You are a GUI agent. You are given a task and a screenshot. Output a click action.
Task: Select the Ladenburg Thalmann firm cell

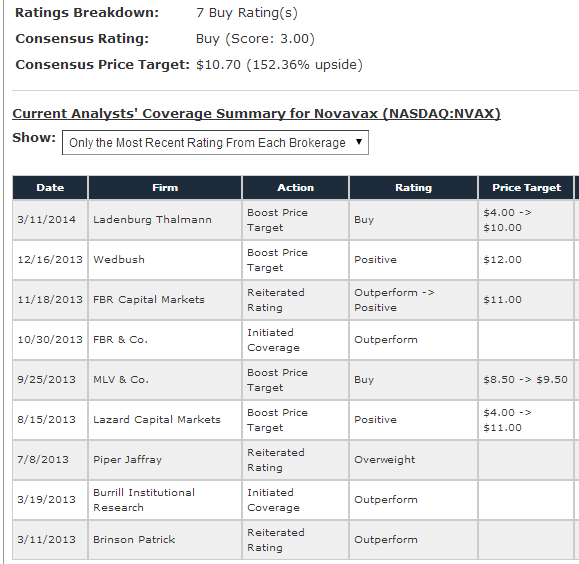(x=165, y=220)
